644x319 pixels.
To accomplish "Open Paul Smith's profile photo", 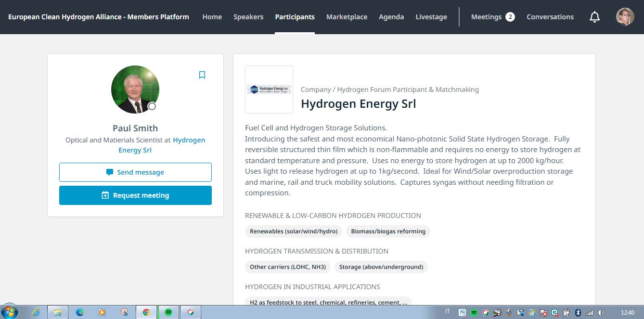I will [x=135, y=89].
